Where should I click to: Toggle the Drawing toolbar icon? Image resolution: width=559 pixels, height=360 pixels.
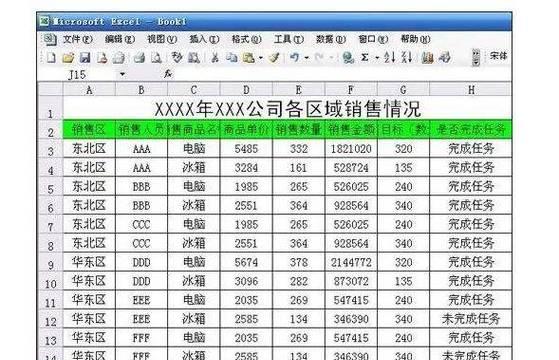click(444, 57)
